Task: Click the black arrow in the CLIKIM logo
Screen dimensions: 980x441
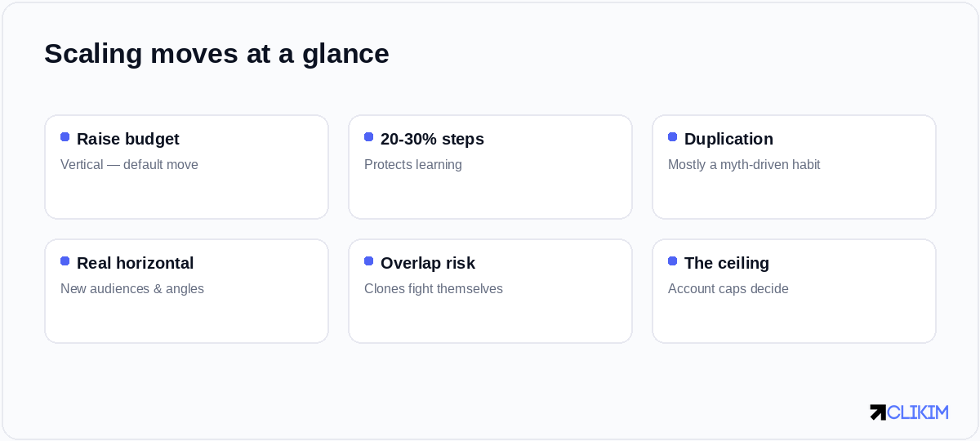Action: (878, 412)
